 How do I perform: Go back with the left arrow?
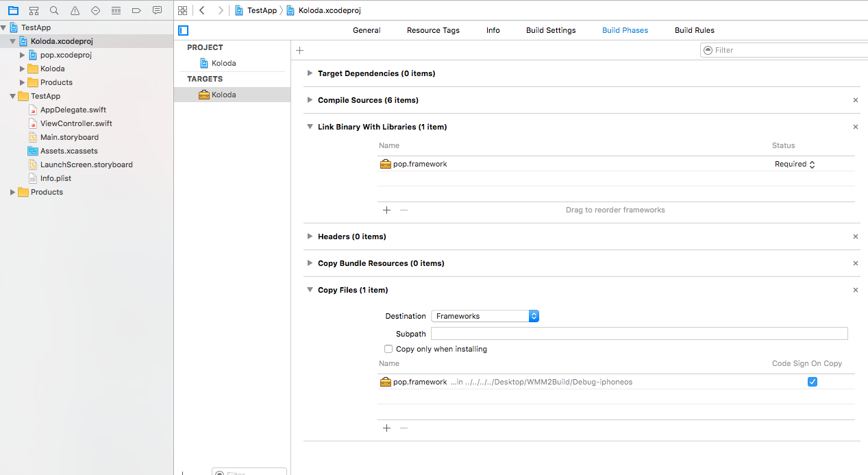(x=202, y=10)
